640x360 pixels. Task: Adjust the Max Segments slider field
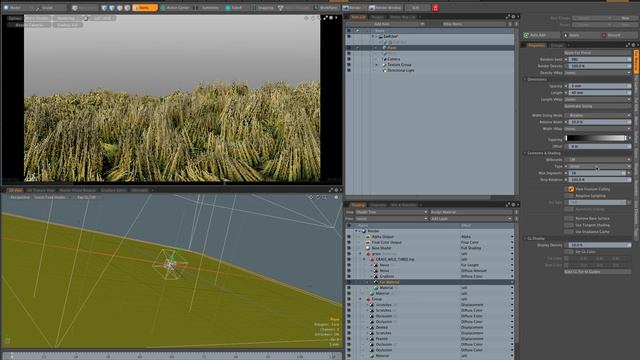(598, 173)
